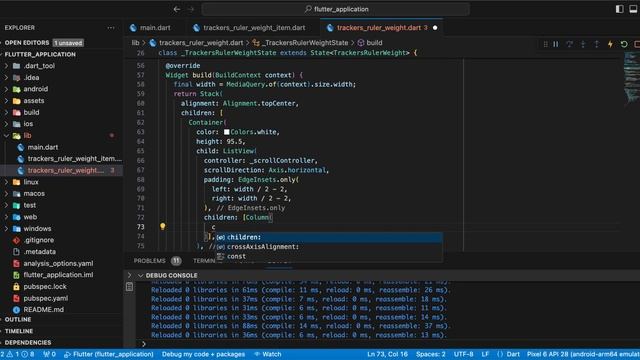Viewport: 640px width, 360px height.
Task: Click Watch in the status bar
Action: point(268,354)
